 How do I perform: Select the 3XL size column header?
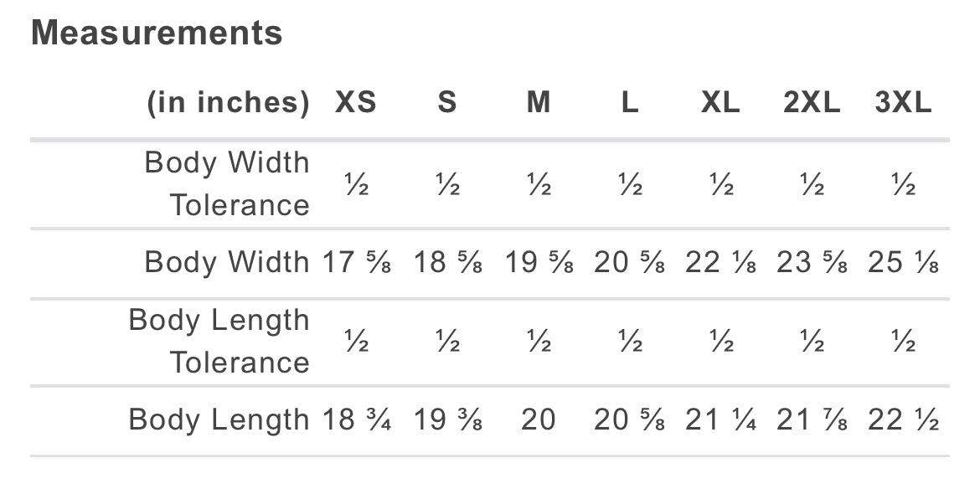click(903, 103)
